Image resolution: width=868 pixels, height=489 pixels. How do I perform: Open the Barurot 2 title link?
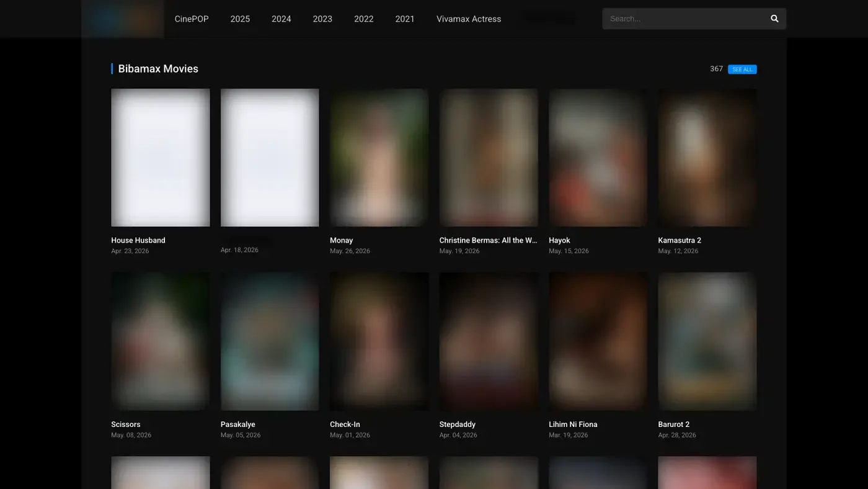[674, 424]
